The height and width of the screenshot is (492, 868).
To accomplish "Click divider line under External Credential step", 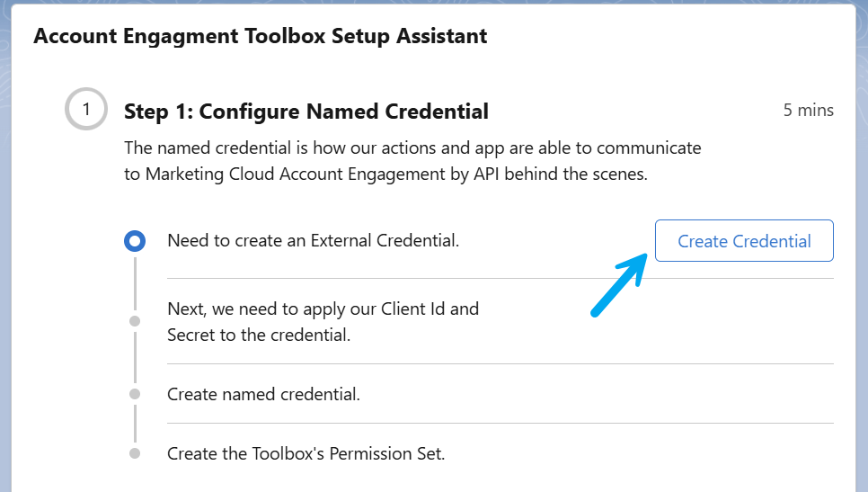I will coord(500,279).
